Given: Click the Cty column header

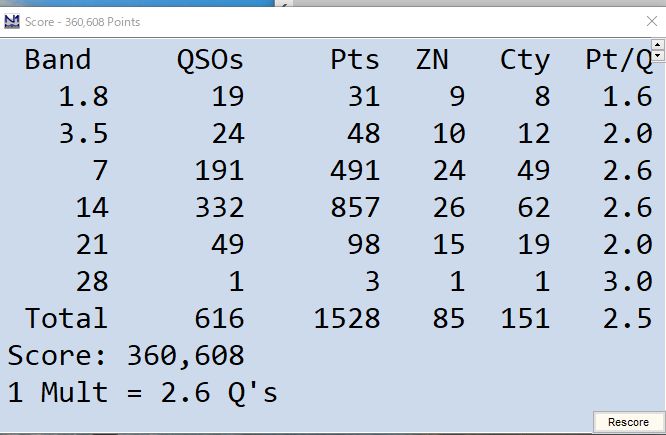Looking at the screenshot, I should pyautogui.click(x=525, y=60).
